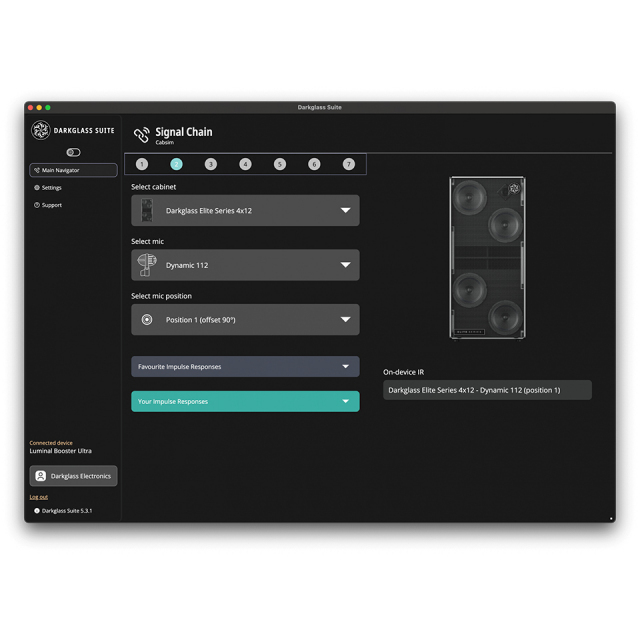Click the user profile icon
640x640 pixels.
click(x=41, y=476)
